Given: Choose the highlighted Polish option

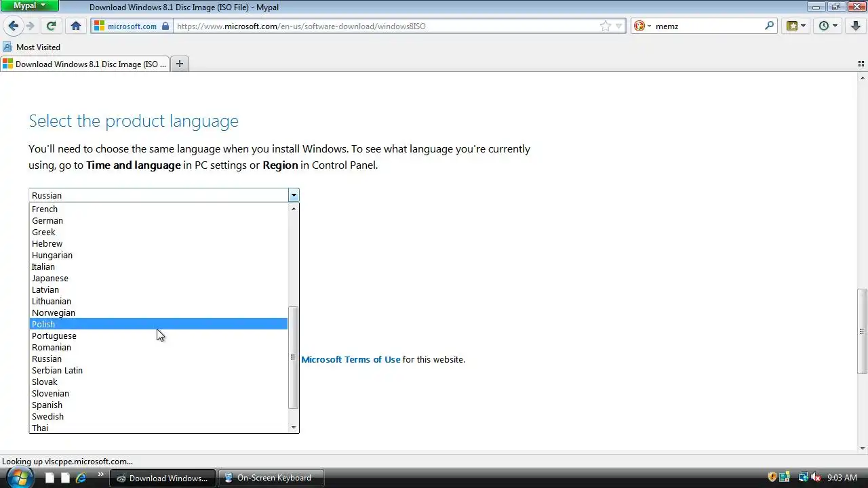Looking at the screenshot, I should [x=159, y=324].
